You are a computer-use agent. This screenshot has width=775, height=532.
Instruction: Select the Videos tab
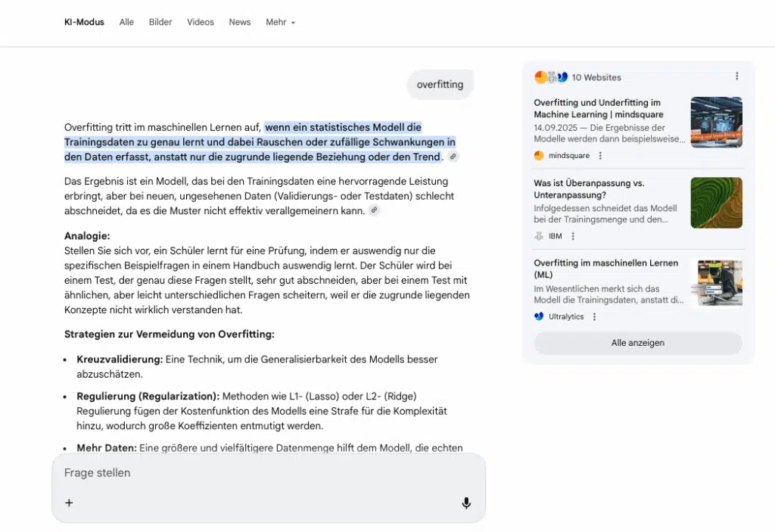[x=200, y=22]
